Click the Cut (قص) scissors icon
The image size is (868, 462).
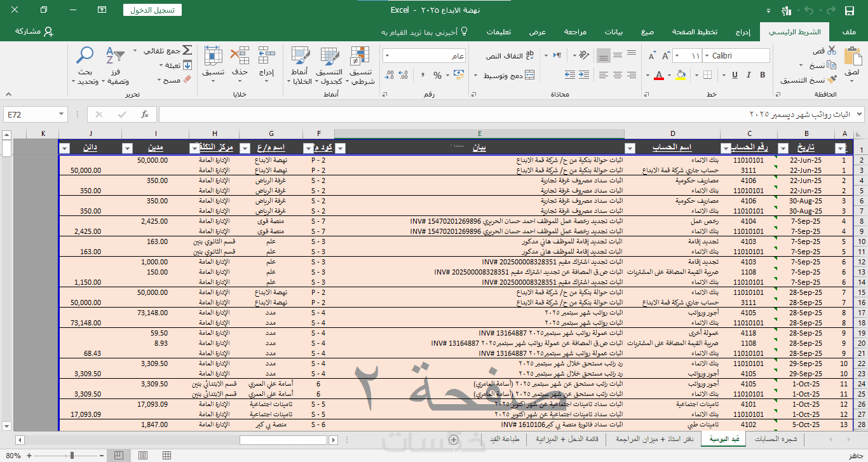click(832, 50)
